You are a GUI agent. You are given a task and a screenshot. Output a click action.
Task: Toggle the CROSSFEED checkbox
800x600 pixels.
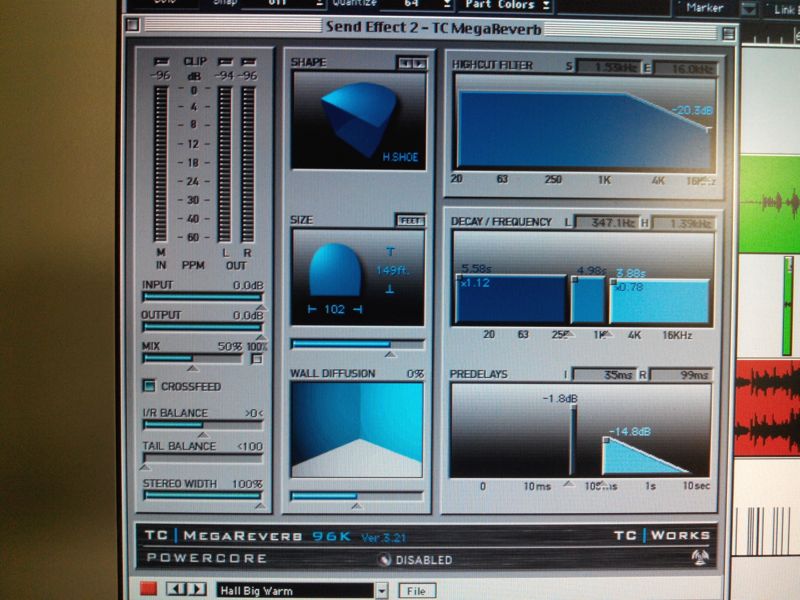(x=149, y=386)
